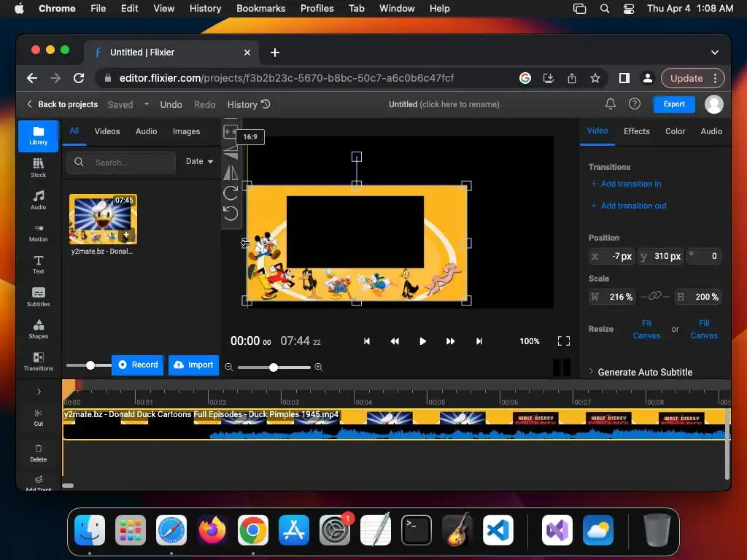
Task: Click the Record button
Action: pos(138,365)
